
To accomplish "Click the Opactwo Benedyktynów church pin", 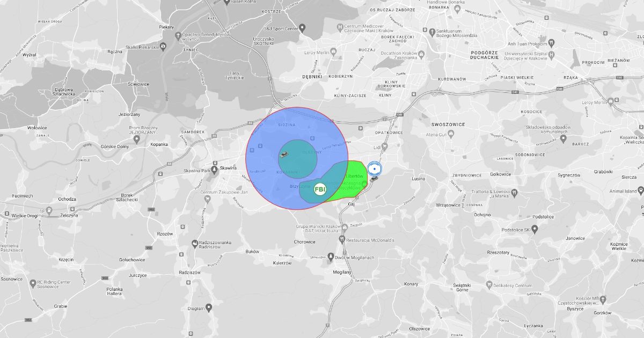I will coord(178,36).
